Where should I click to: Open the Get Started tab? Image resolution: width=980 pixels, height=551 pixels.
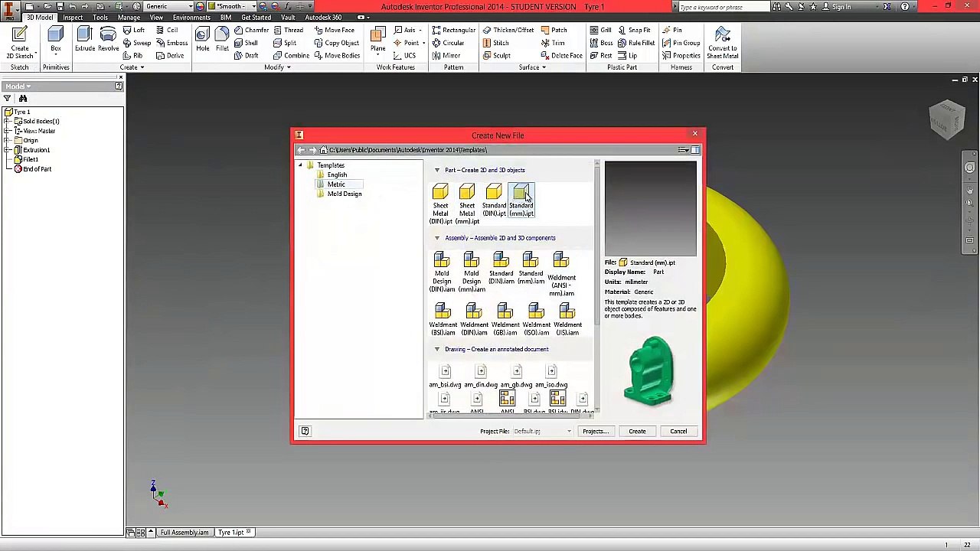point(256,18)
